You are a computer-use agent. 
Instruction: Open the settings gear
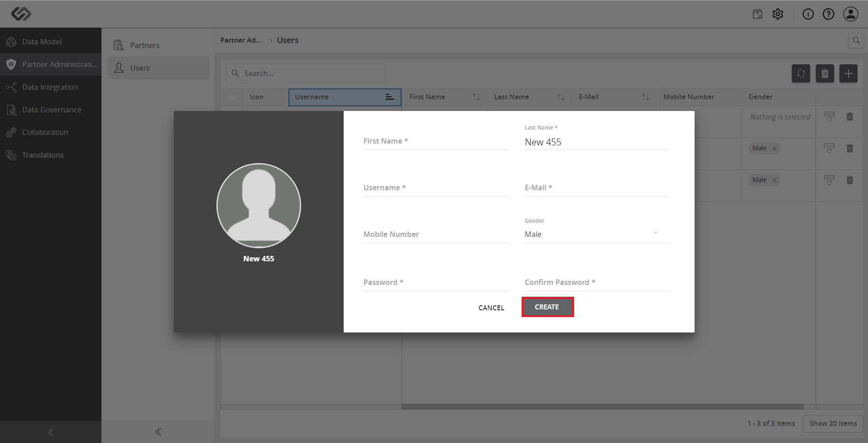pos(778,14)
